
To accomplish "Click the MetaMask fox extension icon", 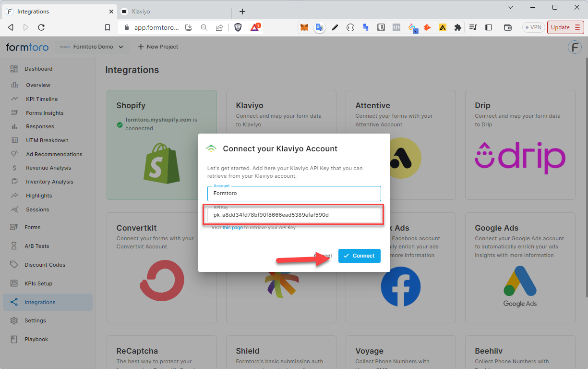I will pos(304,27).
